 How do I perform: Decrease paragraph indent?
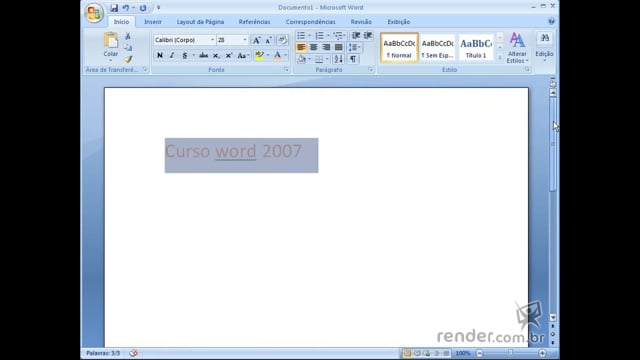tap(356, 36)
